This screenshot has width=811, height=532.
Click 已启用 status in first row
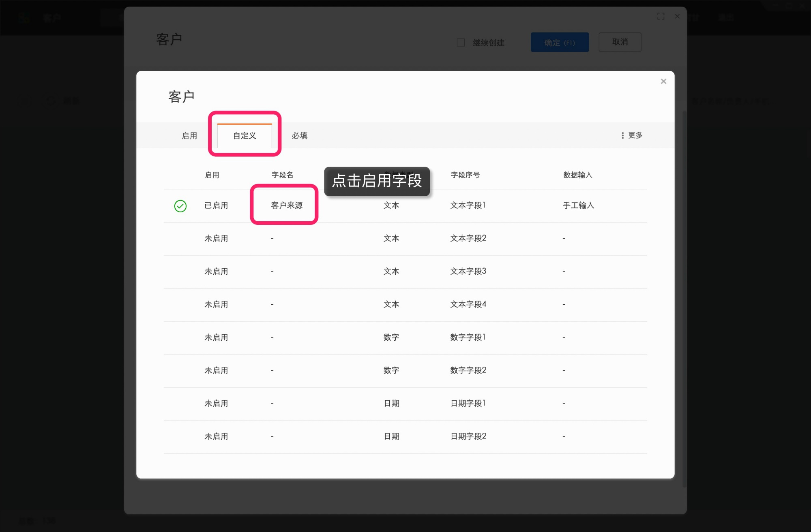(216, 205)
